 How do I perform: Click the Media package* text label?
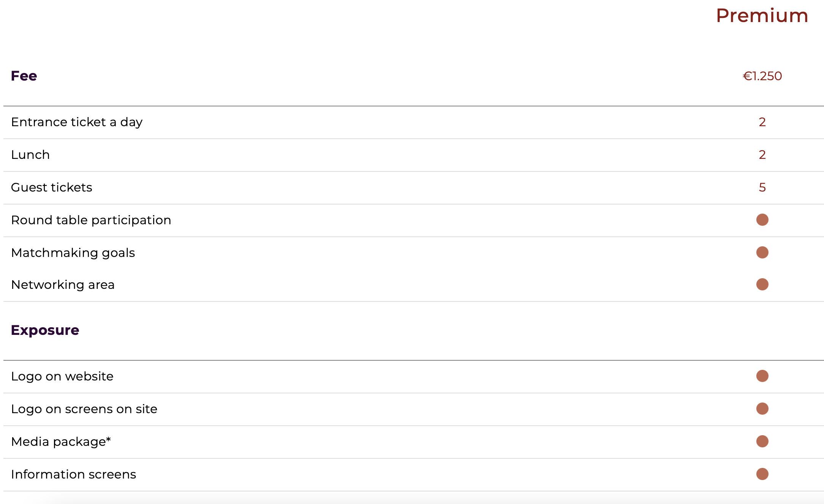pyautogui.click(x=61, y=442)
